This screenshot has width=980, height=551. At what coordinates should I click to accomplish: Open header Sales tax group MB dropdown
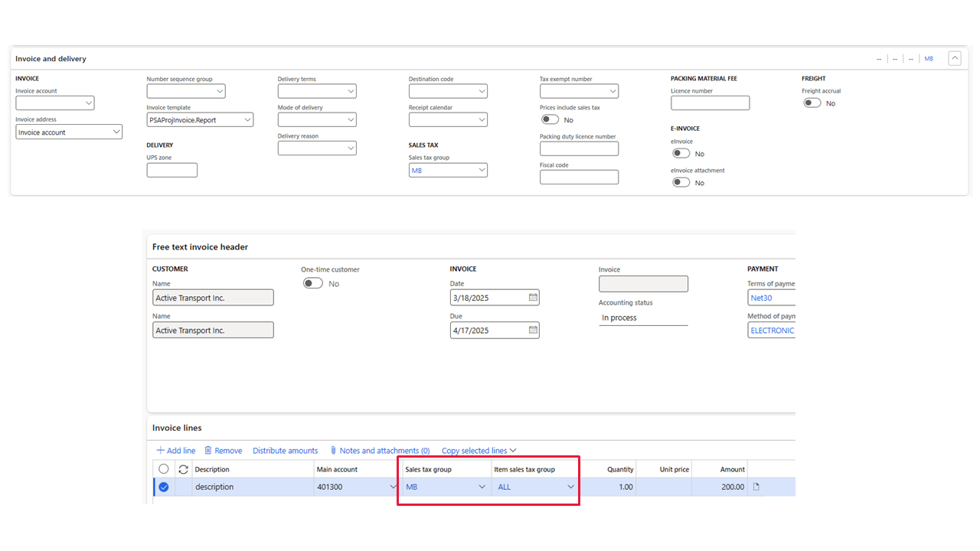(x=482, y=170)
